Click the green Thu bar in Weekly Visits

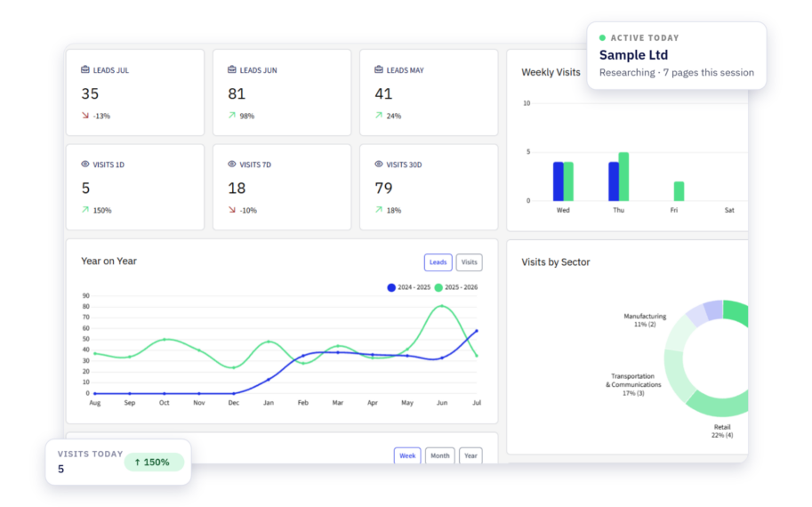tap(624, 177)
